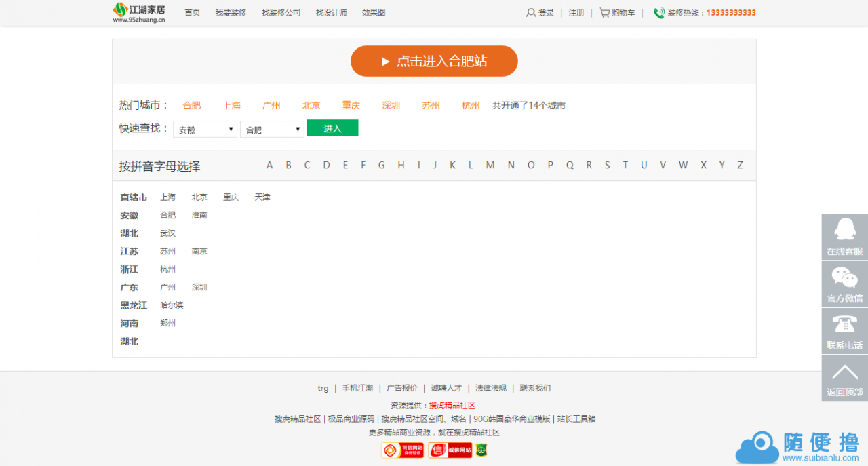This screenshot has width=868, height=466.
Task: Click the 江湖家居 logo
Action: point(138,12)
